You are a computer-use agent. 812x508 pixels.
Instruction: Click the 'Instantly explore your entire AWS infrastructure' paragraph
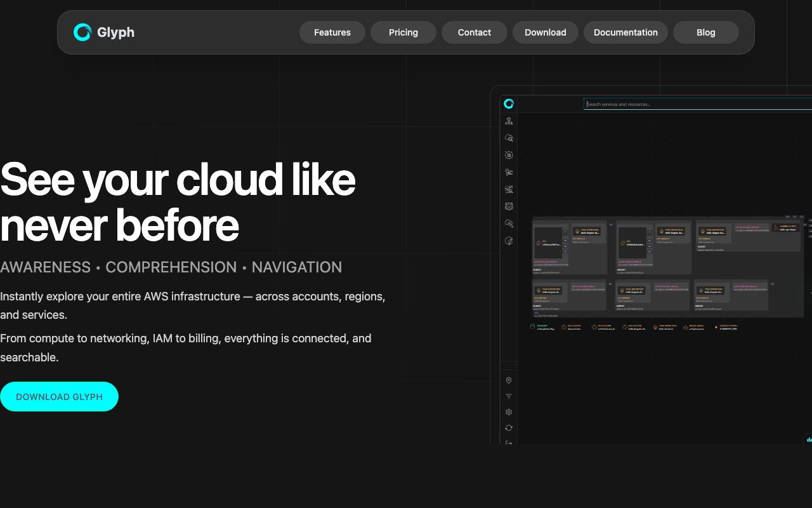click(193, 305)
